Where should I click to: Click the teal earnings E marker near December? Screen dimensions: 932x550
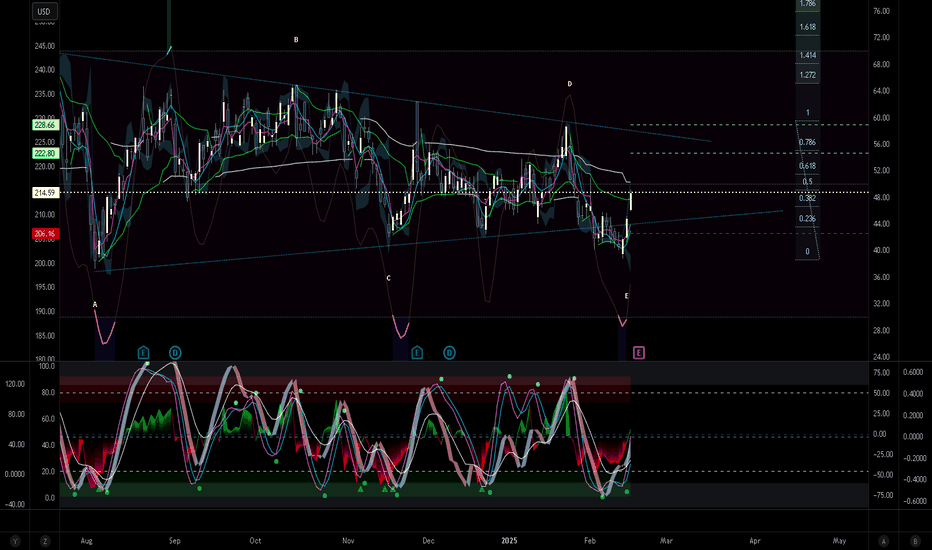point(417,353)
